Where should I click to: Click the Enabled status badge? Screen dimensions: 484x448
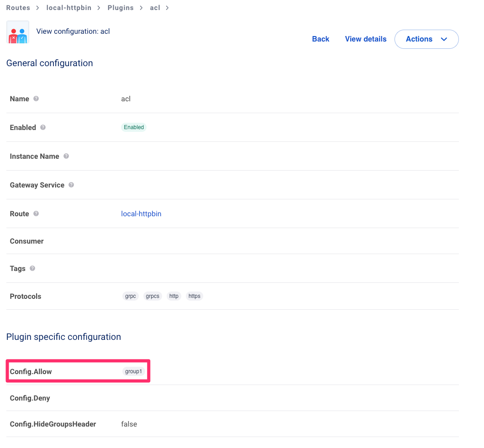click(134, 127)
